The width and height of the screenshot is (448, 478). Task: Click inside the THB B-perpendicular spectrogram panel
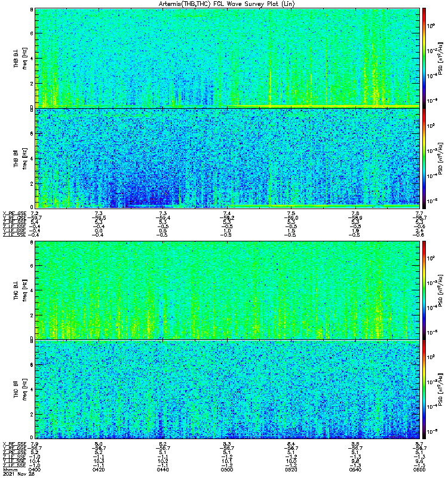(x=228, y=58)
